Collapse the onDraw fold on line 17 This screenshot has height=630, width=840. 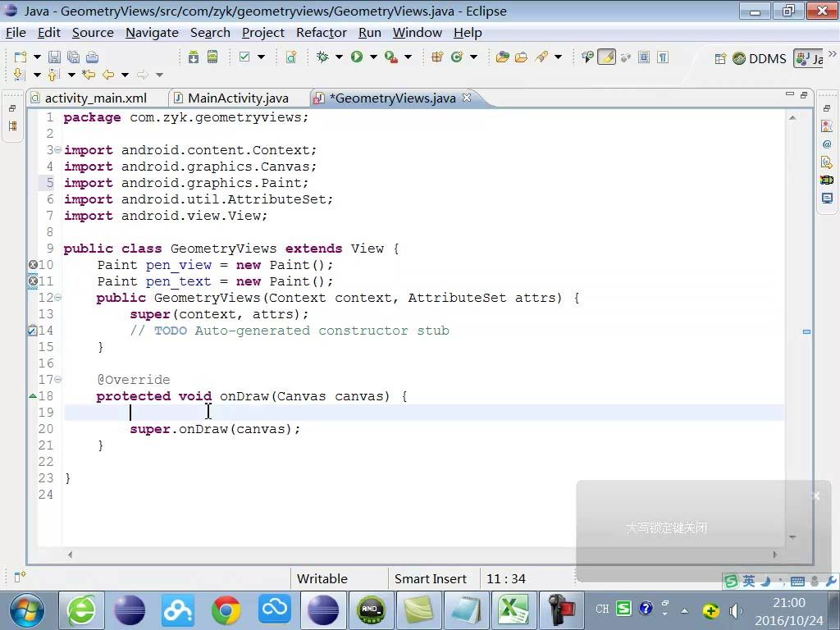[x=57, y=379]
